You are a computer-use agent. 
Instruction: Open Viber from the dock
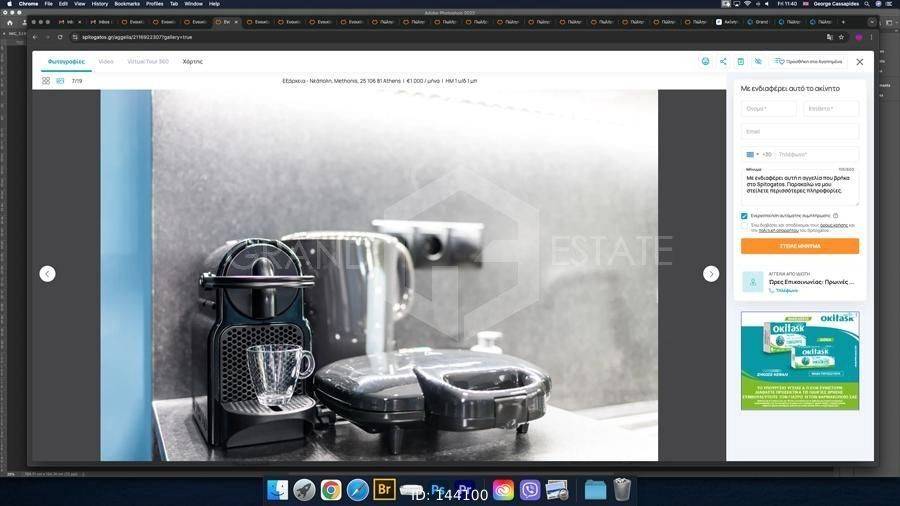530,489
